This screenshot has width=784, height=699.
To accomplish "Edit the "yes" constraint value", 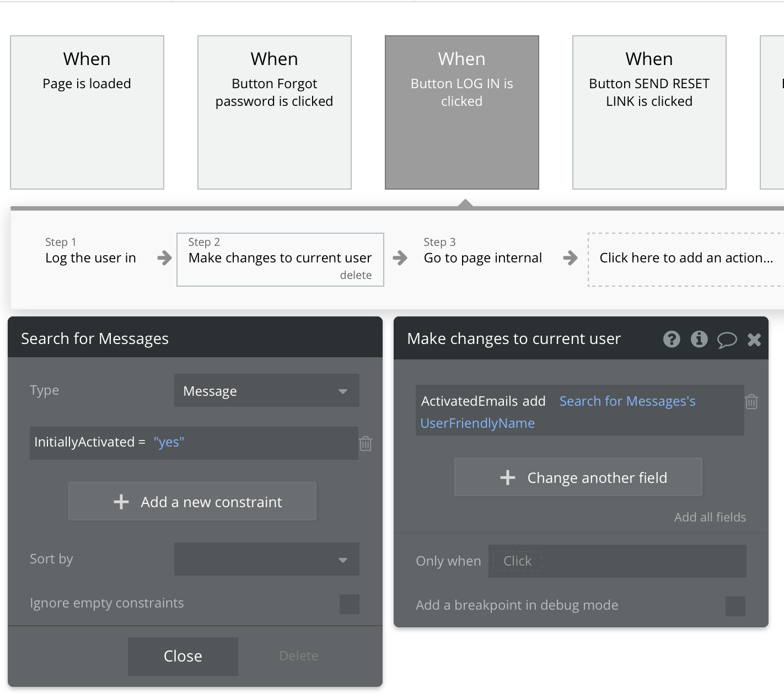I will pyautogui.click(x=169, y=442).
